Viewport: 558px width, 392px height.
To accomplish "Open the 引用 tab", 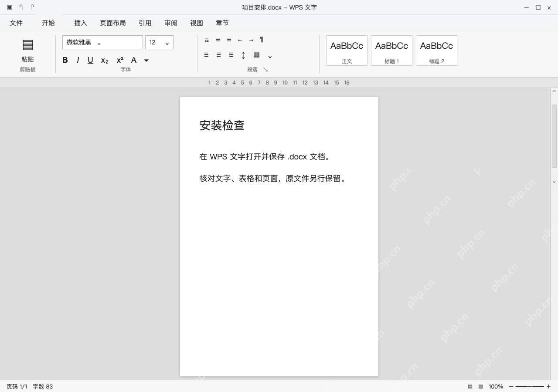I will [x=145, y=23].
